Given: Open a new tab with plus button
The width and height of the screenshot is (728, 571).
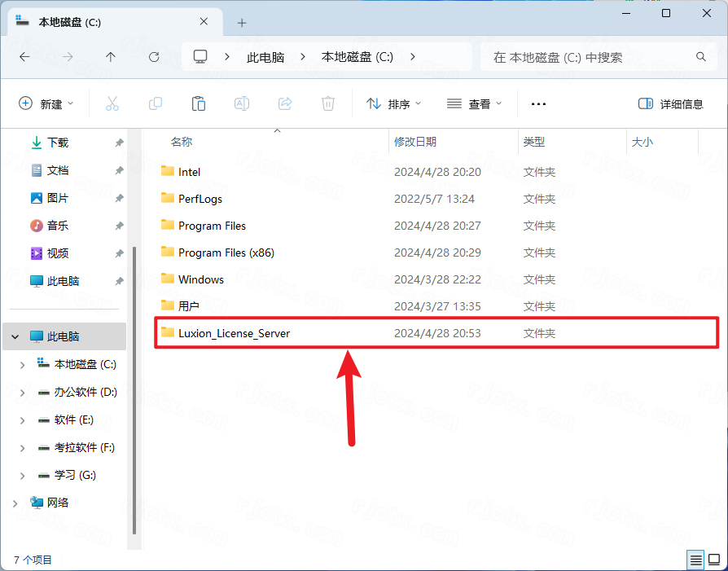Looking at the screenshot, I should coord(242,23).
